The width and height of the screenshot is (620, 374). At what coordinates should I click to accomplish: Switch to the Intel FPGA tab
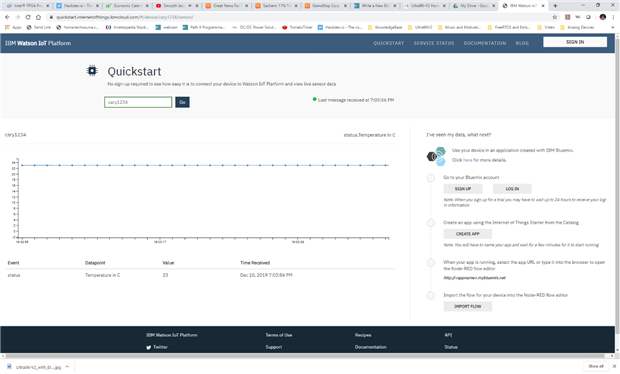(28, 6)
